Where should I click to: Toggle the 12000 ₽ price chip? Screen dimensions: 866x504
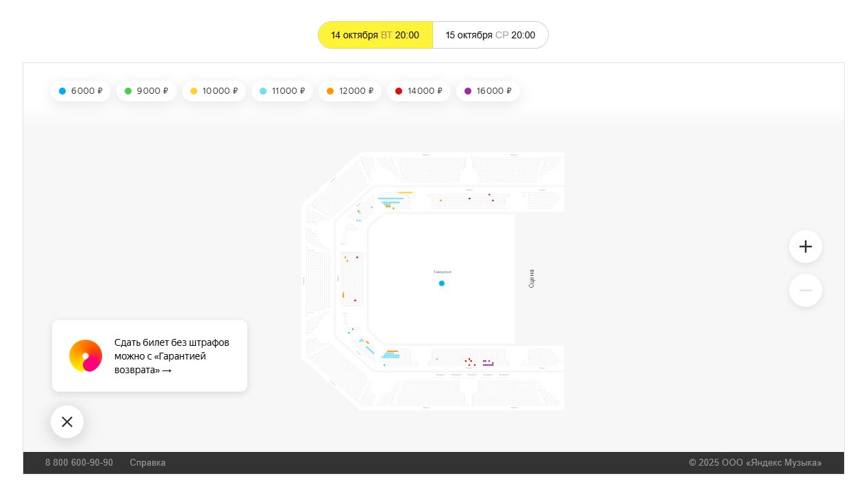point(349,91)
